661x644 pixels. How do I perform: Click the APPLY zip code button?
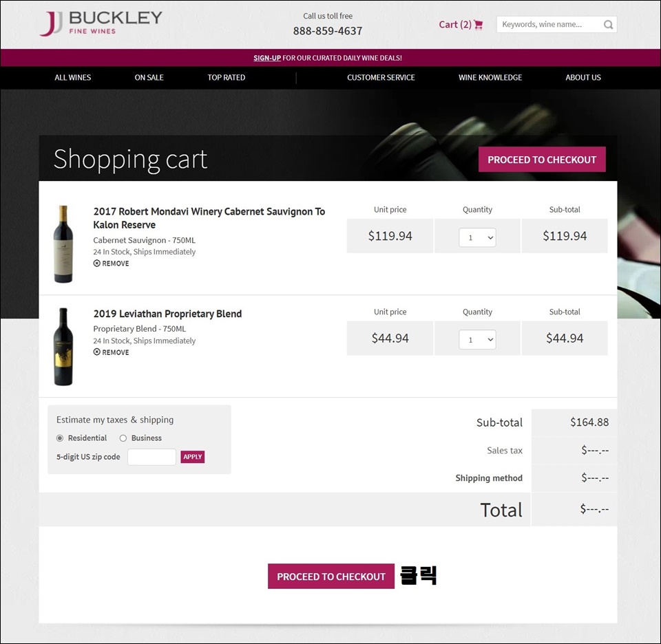pyautogui.click(x=193, y=457)
